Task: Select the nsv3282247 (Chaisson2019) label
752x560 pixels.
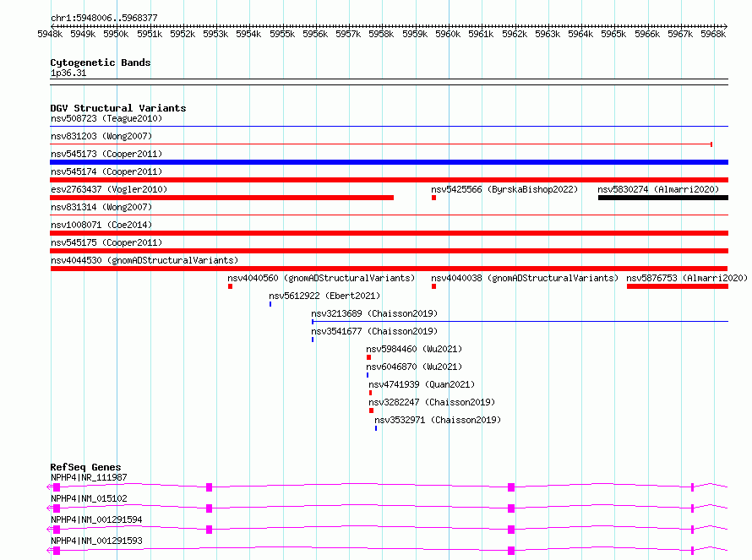Action: pos(432,402)
